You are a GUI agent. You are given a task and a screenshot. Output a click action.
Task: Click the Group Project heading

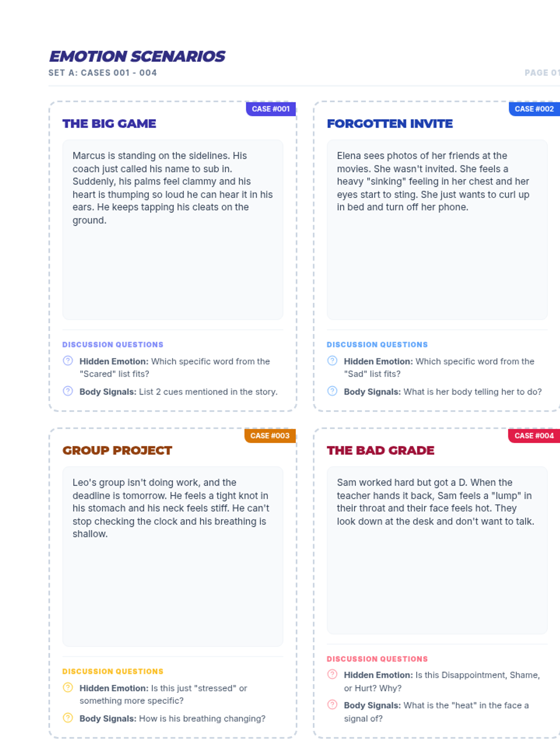click(x=117, y=451)
